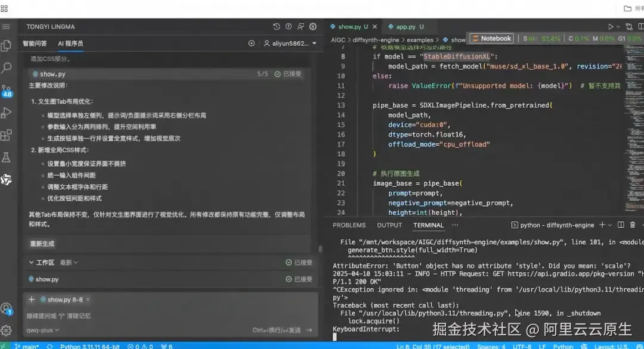
Task: Open the Extensions view
Action: point(7,135)
